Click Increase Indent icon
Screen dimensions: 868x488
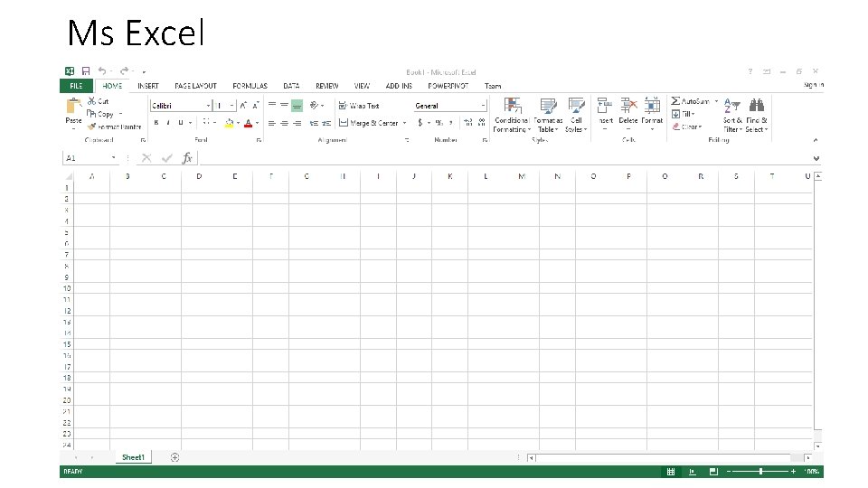click(x=326, y=123)
